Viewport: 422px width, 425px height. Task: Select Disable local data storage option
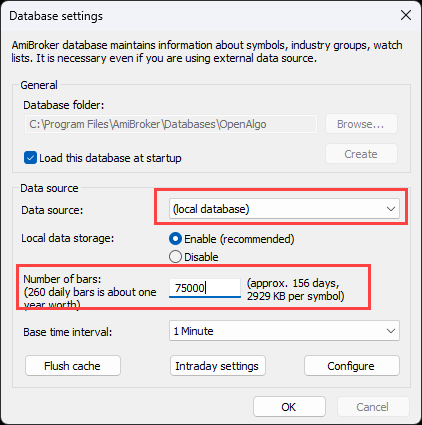coord(175,257)
